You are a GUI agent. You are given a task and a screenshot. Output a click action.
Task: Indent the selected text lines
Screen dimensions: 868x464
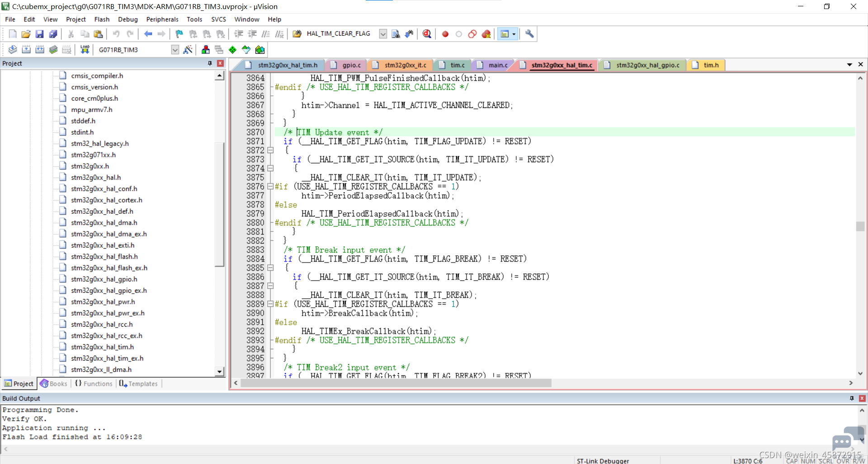point(239,34)
